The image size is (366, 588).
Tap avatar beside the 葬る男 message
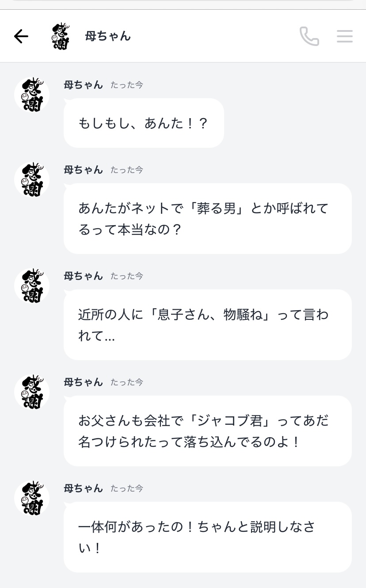click(32, 180)
